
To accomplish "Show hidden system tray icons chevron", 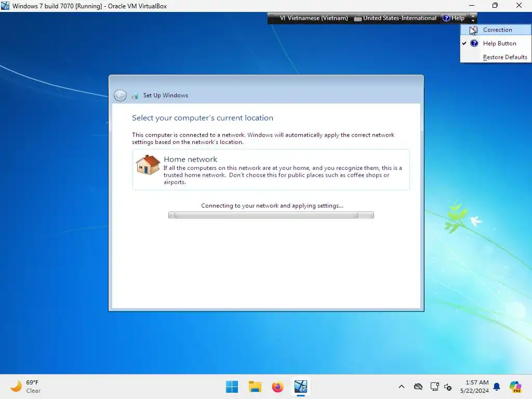I will pyautogui.click(x=402, y=387).
